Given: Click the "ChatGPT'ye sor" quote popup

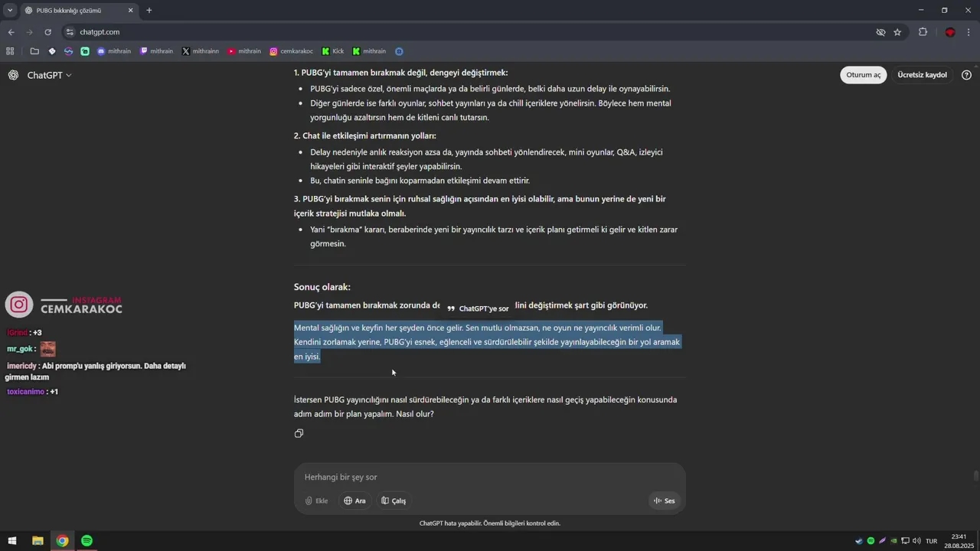Looking at the screenshot, I should [479, 308].
